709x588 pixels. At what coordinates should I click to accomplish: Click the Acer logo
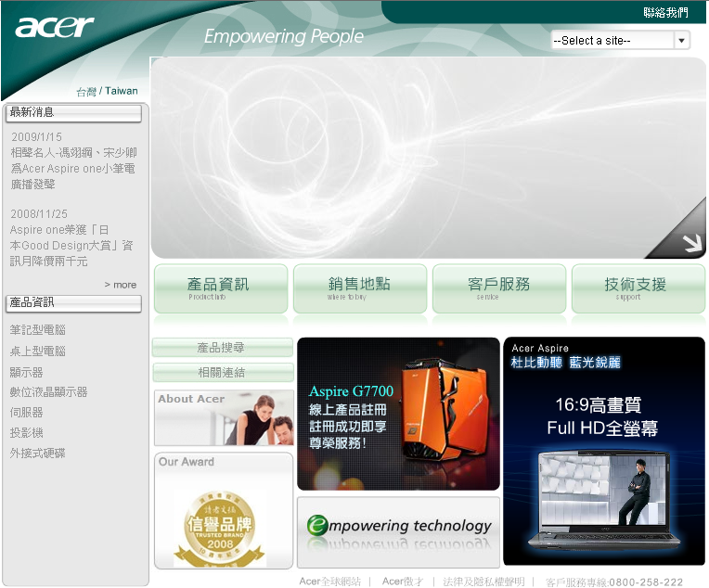[54, 27]
